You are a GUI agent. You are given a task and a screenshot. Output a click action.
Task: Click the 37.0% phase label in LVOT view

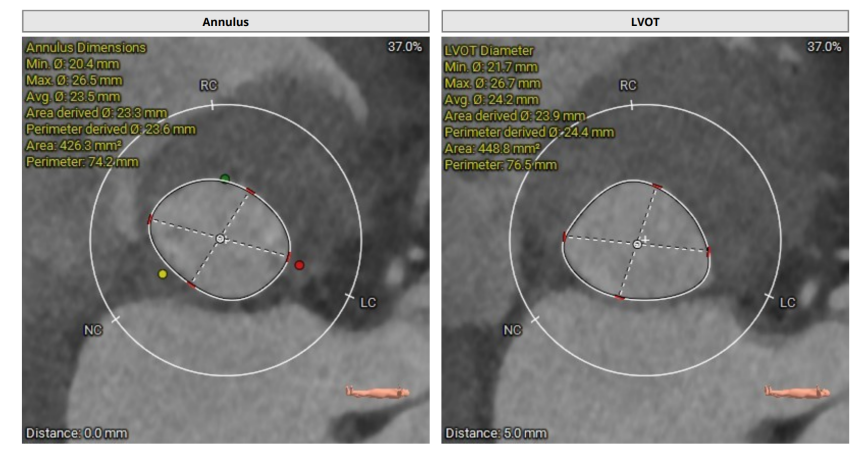coord(824,47)
